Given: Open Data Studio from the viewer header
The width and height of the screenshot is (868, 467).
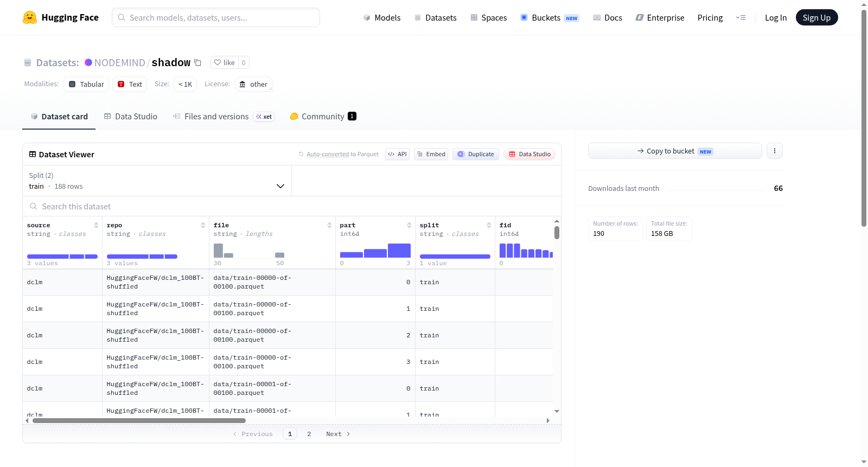Looking at the screenshot, I should pos(529,154).
